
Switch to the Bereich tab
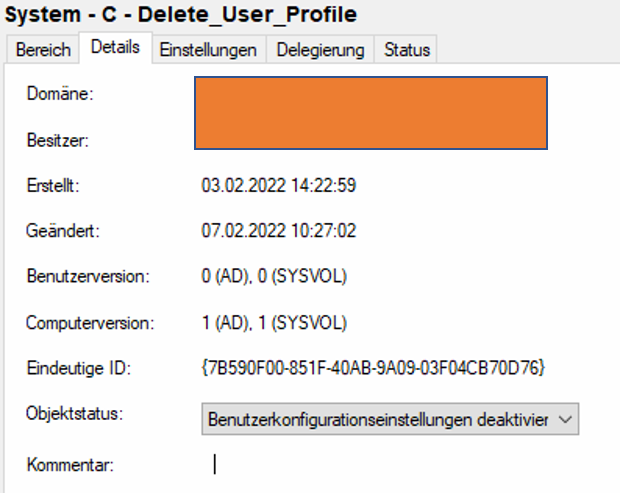[x=43, y=50]
